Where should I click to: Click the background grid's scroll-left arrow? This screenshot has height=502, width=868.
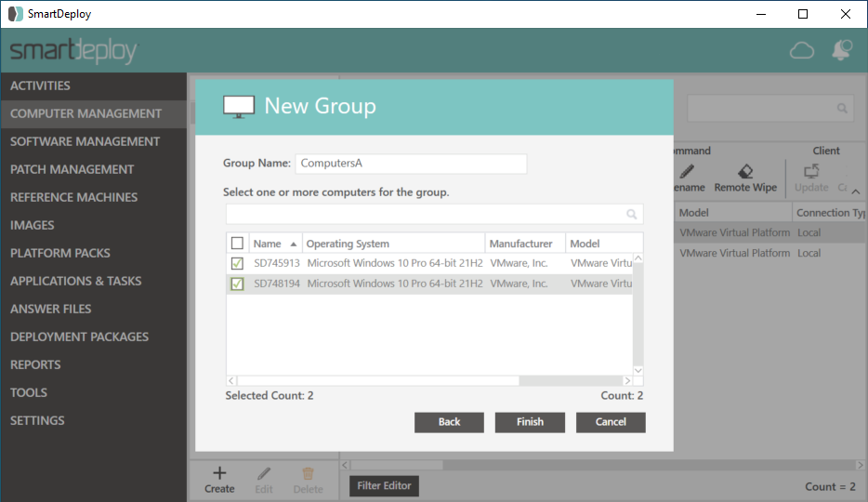(x=345, y=466)
